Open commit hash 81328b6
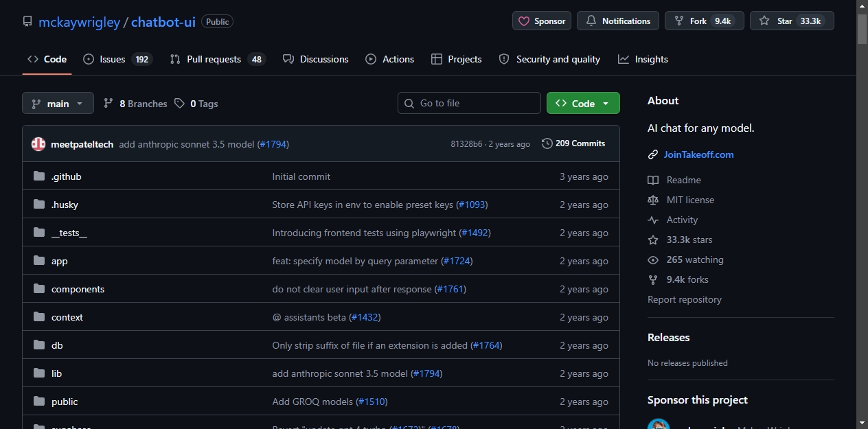This screenshot has width=868, height=429. tap(466, 144)
